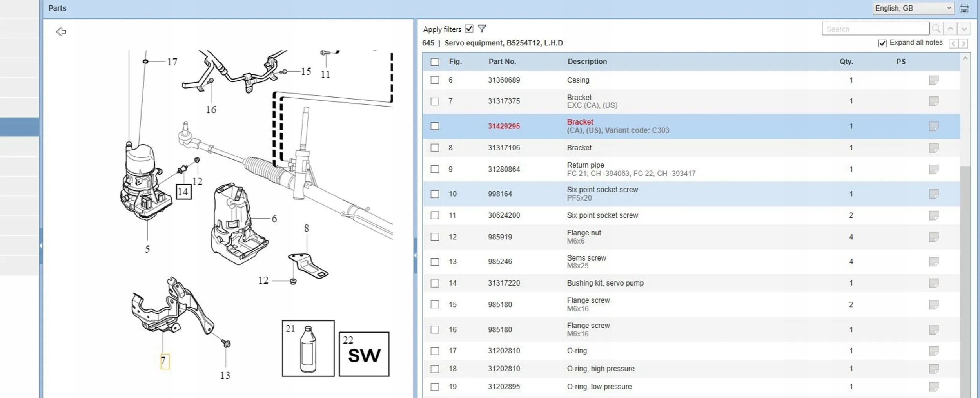Screen dimensions: 980x398
Task: Tick the select-all checkbox in table header
Action: 435,62
